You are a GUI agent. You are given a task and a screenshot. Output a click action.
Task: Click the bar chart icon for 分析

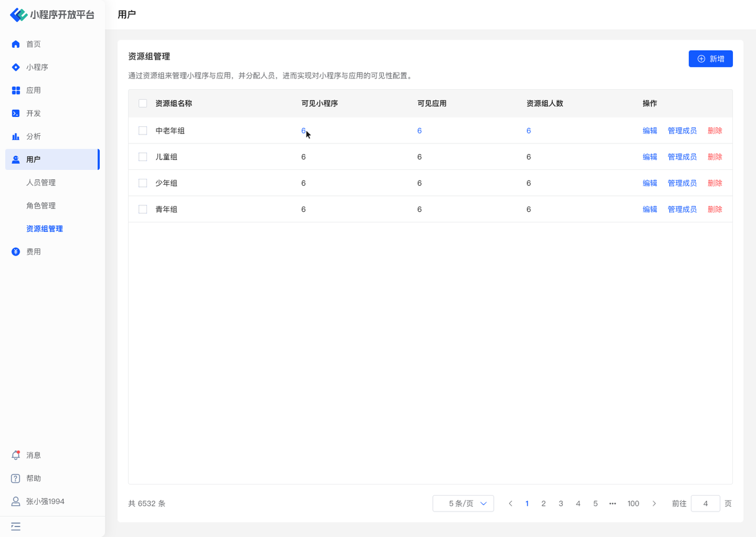16,136
